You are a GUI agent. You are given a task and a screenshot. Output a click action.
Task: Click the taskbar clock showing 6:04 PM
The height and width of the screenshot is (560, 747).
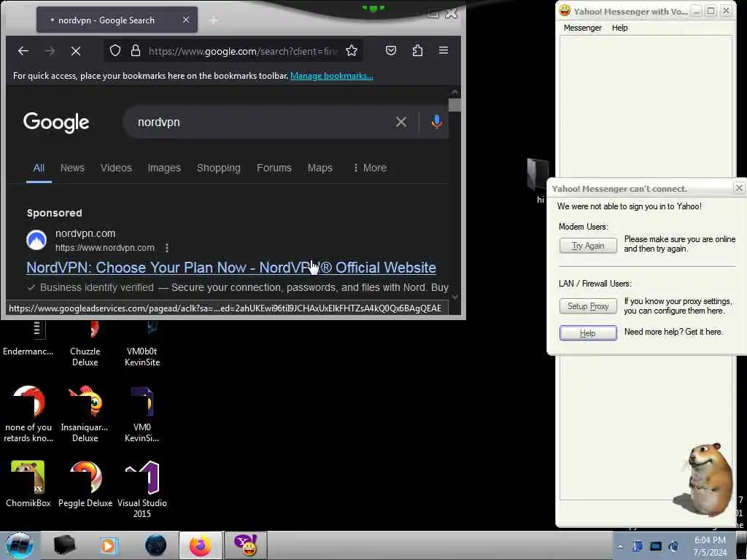(x=710, y=546)
